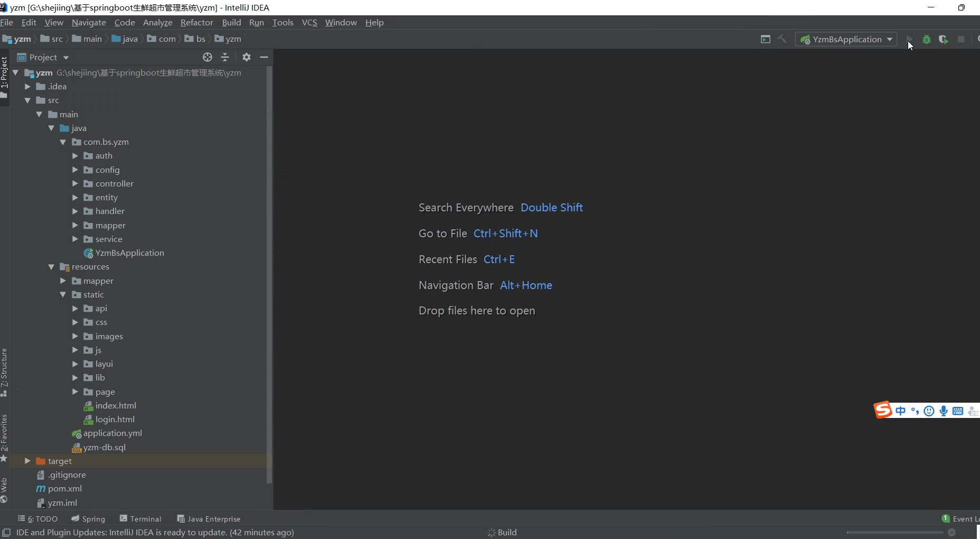The width and height of the screenshot is (980, 539).
Task: Open the Event Log icon in status bar
Action: pyautogui.click(x=946, y=518)
